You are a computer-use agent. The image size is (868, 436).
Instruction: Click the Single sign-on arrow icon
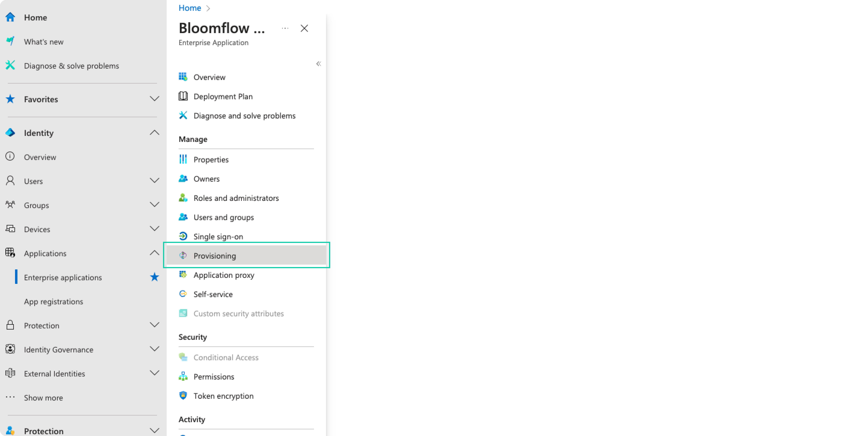click(183, 236)
